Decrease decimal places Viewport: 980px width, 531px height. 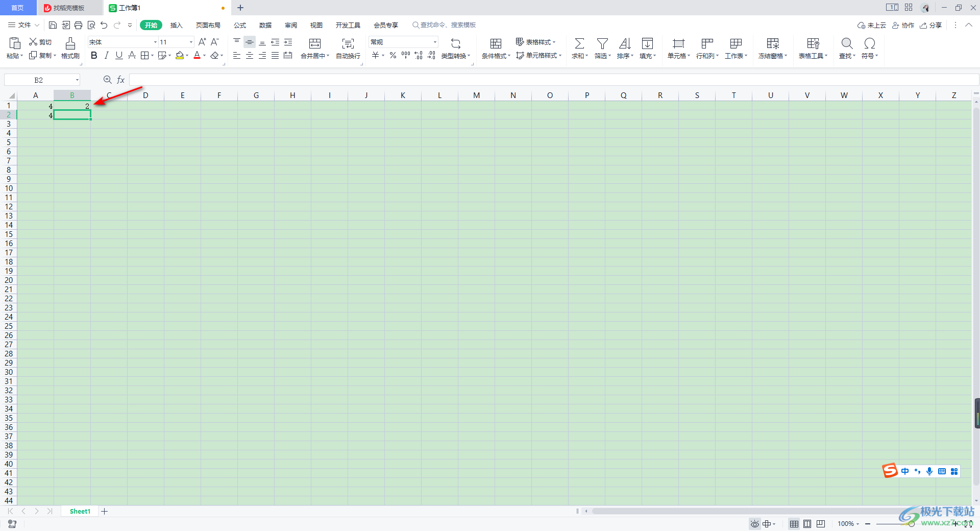[x=431, y=55]
